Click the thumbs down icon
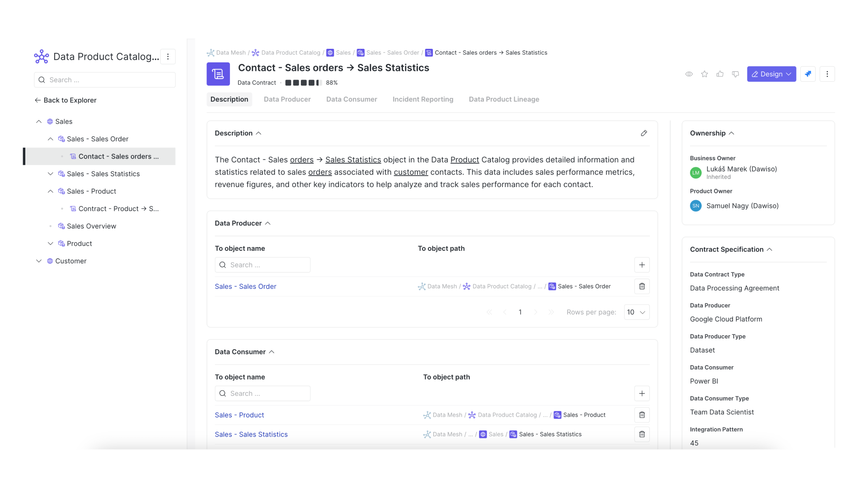The image size is (868, 488). (736, 74)
